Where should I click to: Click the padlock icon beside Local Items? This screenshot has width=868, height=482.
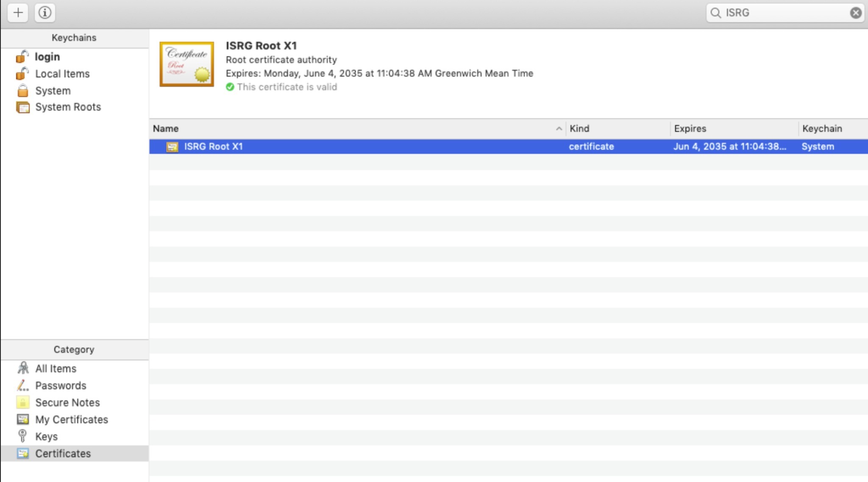coord(22,73)
